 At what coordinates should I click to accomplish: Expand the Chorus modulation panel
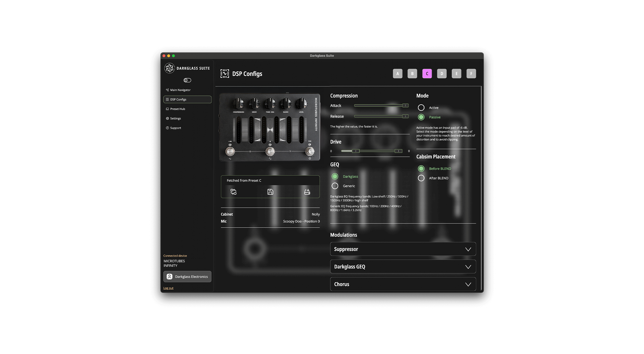(468, 284)
